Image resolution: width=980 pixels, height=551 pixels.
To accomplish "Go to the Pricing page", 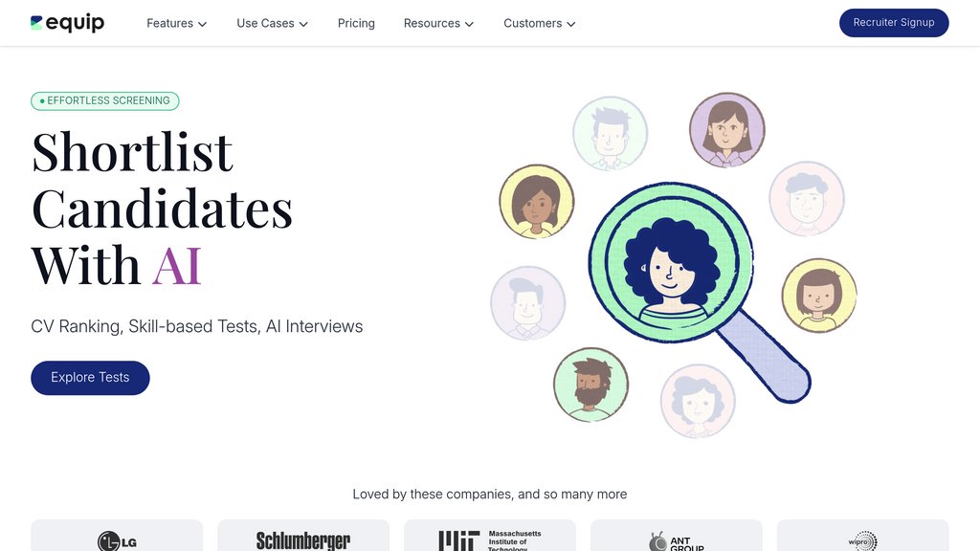I will (356, 23).
